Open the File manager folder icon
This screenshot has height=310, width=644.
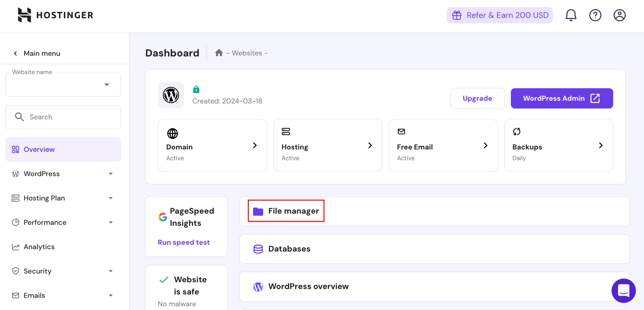[x=258, y=211]
